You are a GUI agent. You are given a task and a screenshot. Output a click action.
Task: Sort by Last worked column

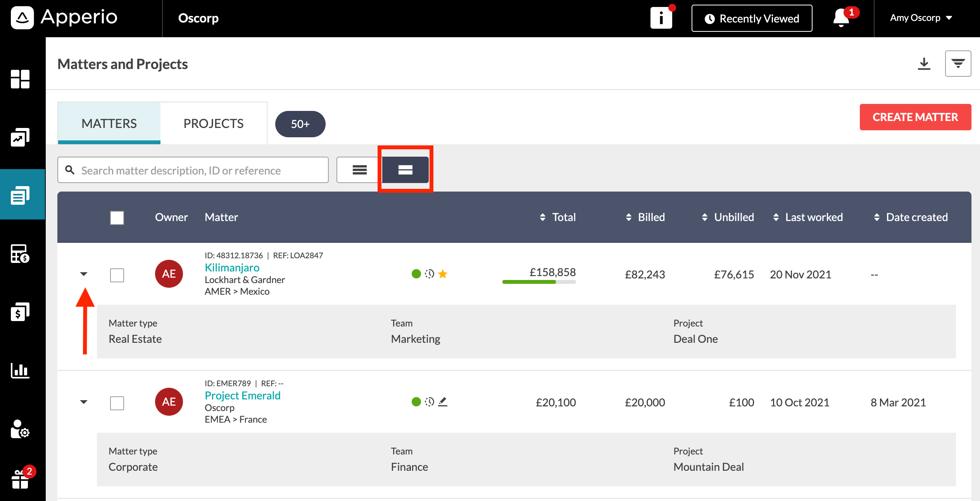(x=808, y=217)
